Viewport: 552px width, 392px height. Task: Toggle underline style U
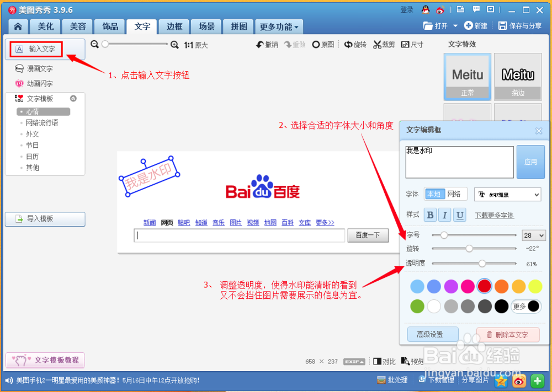point(459,215)
